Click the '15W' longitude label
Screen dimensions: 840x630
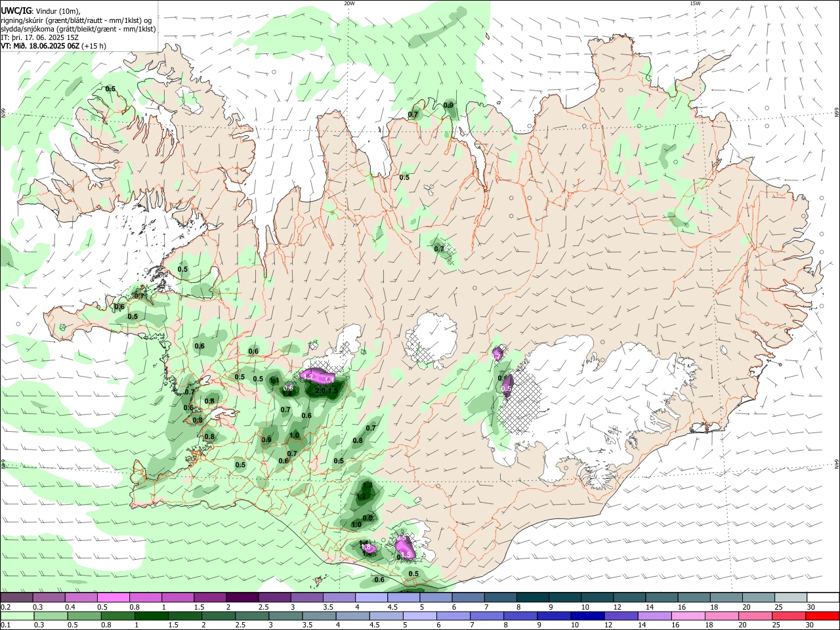[x=694, y=3]
